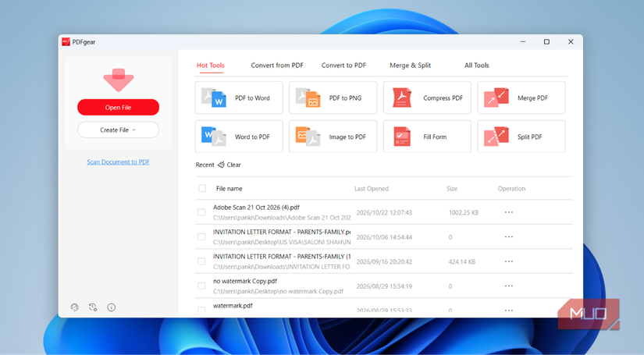Screen dimensions: 644x355
Task: Open the info icon in sidebar
Action: (112, 307)
